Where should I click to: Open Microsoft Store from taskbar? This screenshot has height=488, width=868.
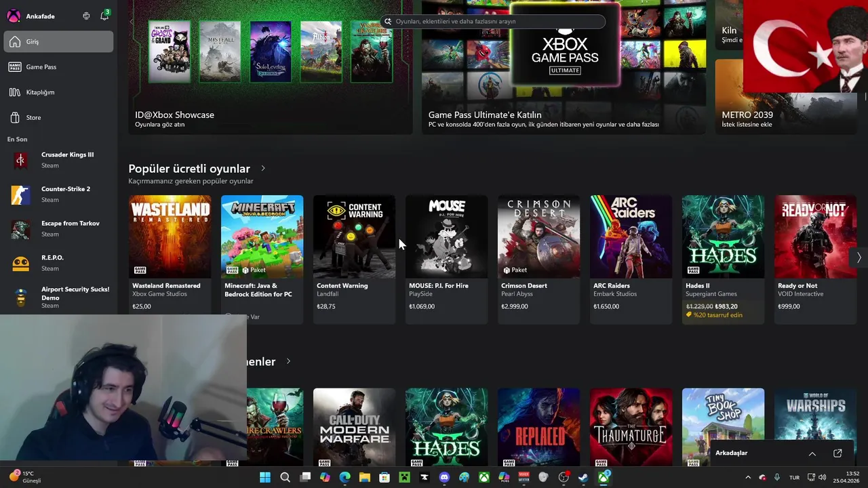pos(384,477)
